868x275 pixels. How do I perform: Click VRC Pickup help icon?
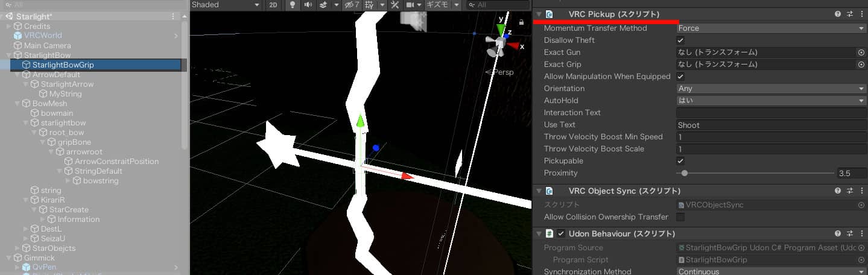(x=838, y=14)
